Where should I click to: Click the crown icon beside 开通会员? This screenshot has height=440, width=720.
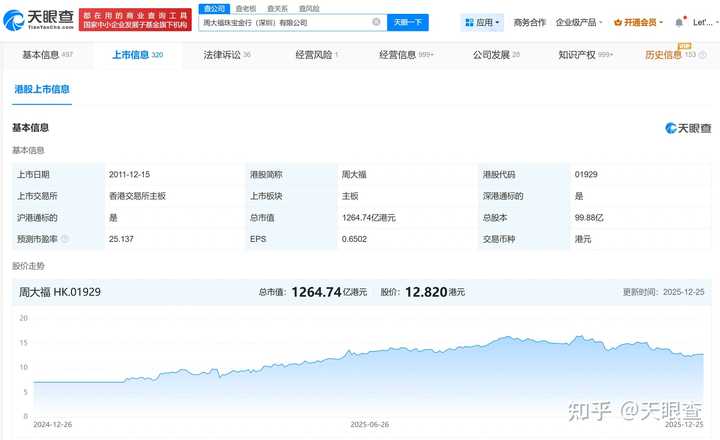tap(618, 23)
